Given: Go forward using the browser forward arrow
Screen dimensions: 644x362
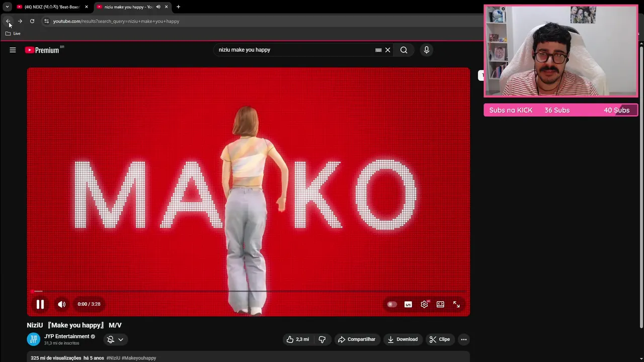Looking at the screenshot, I should tap(20, 21).
